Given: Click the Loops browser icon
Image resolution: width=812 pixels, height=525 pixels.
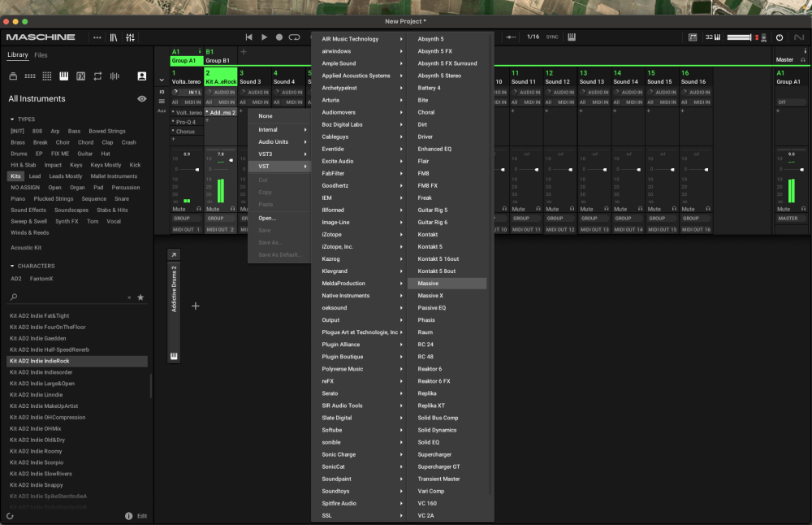Looking at the screenshot, I should coord(97,76).
